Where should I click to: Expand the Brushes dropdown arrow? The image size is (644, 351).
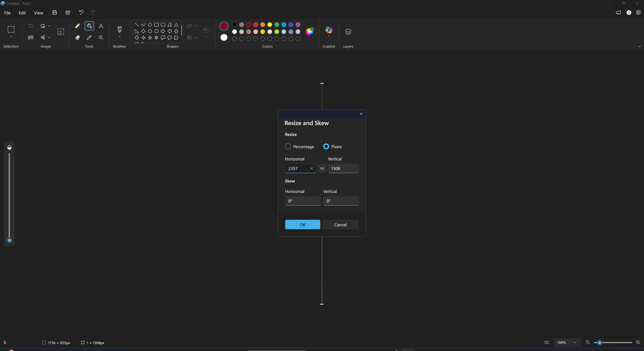119,37
